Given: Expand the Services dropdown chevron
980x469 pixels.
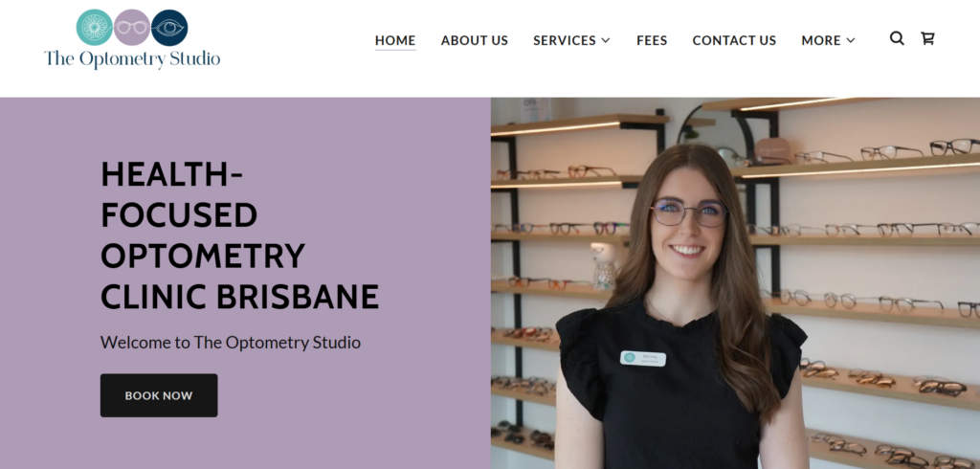Looking at the screenshot, I should pos(605,40).
